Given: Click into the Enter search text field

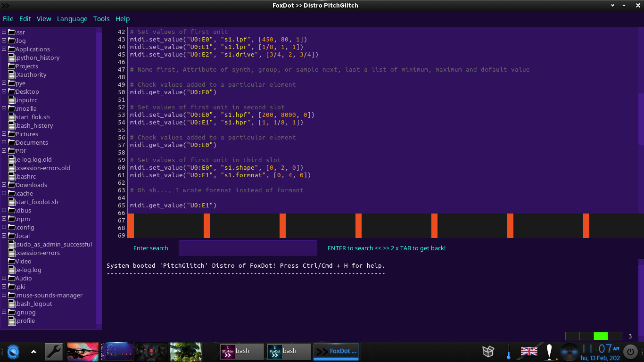Looking at the screenshot, I should tap(248, 248).
